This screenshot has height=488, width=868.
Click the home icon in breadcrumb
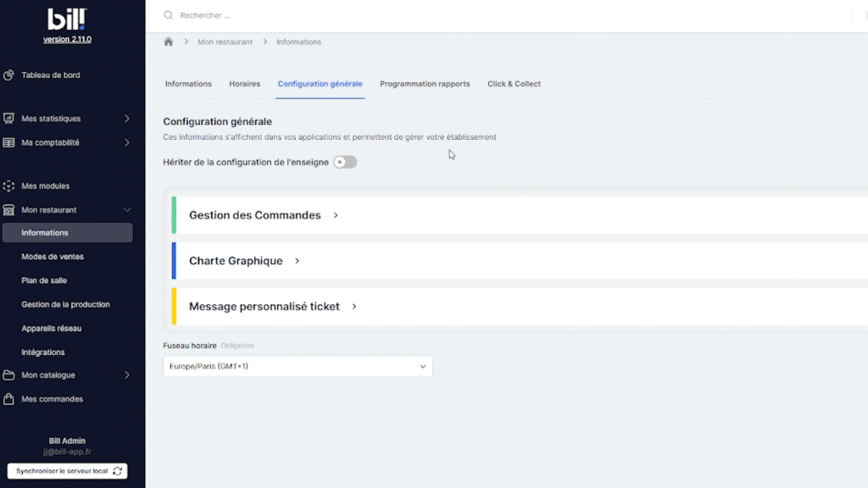click(168, 42)
